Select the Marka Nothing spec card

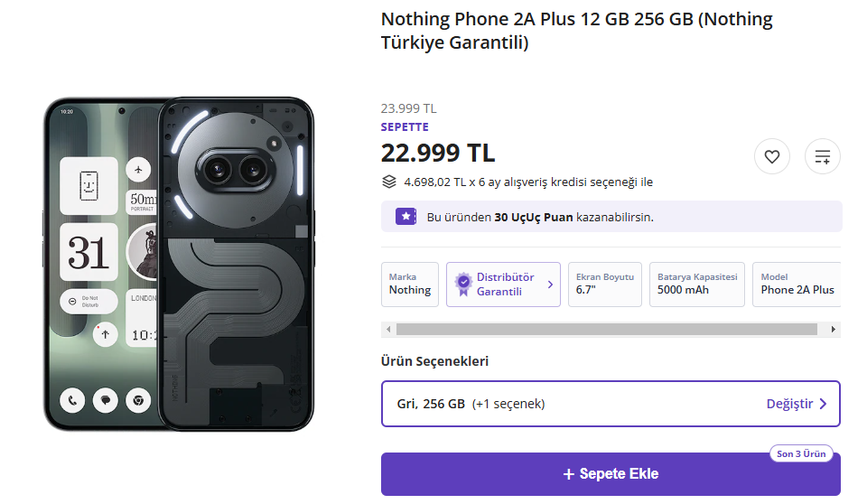coord(410,285)
